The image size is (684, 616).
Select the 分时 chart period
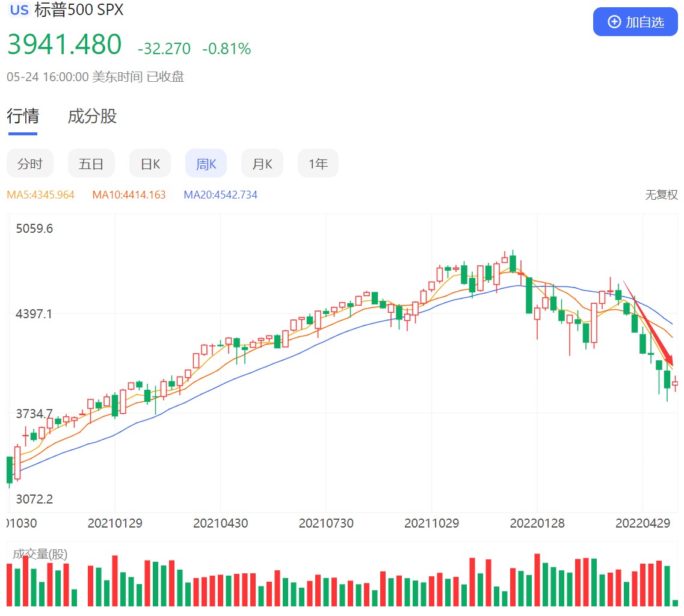coord(30,164)
